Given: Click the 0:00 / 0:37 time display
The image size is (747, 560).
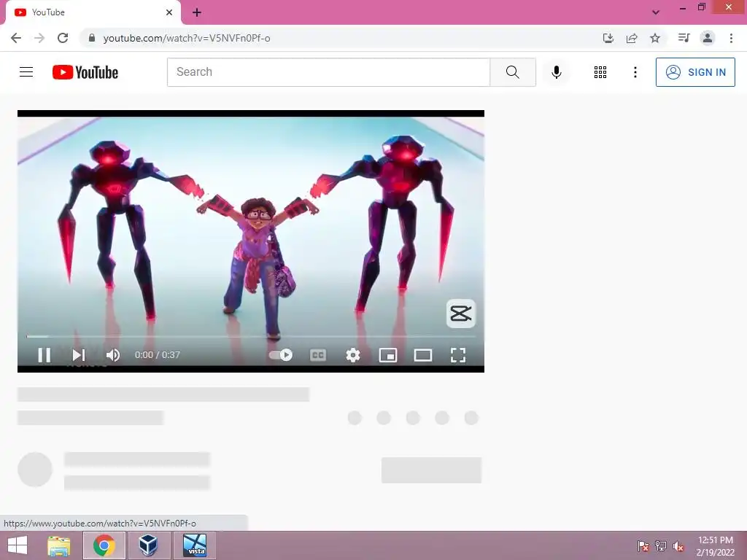Looking at the screenshot, I should (x=158, y=355).
